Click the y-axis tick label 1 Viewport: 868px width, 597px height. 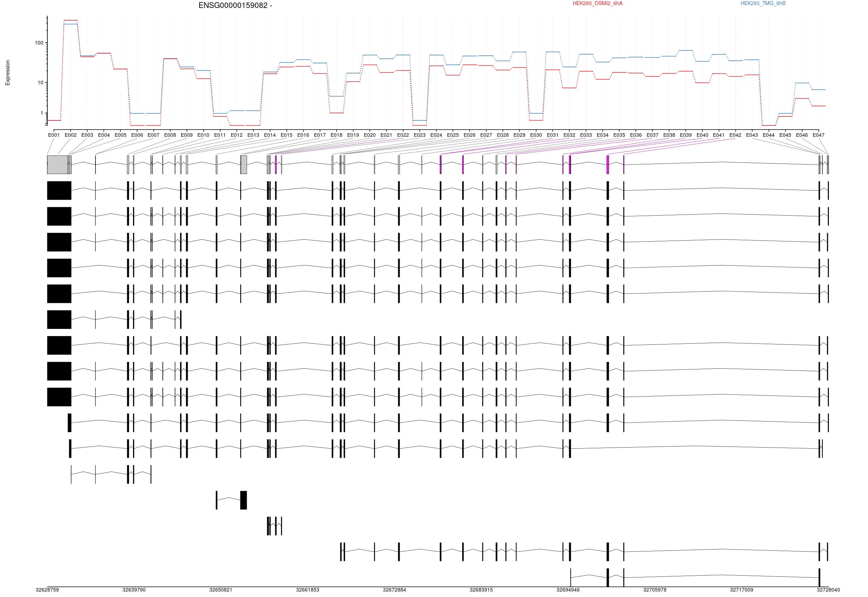coord(42,113)
